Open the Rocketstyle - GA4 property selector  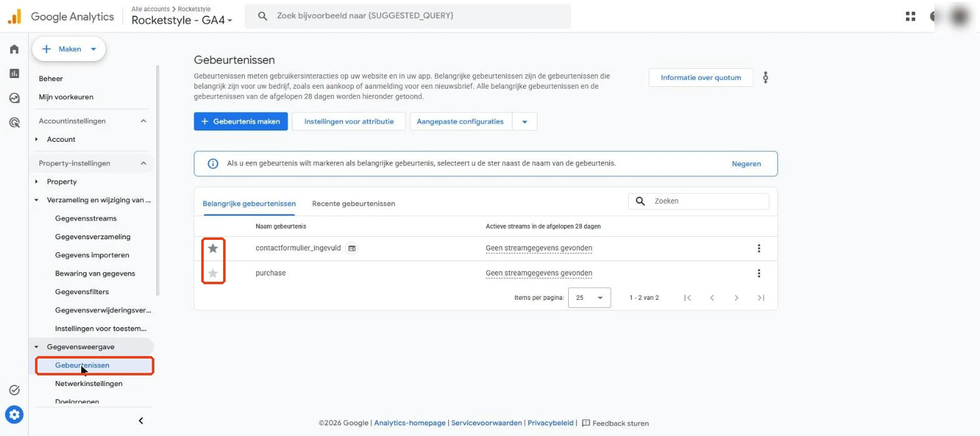[182, 21]
